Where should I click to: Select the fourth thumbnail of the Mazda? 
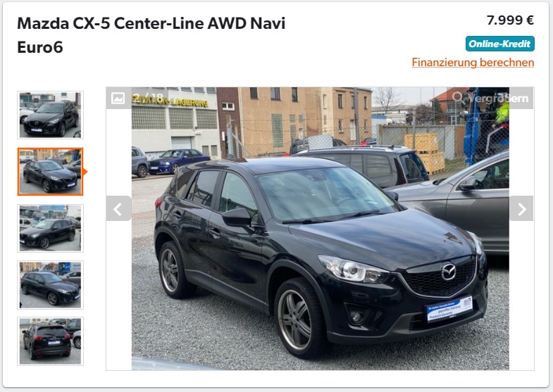(51, 285)
